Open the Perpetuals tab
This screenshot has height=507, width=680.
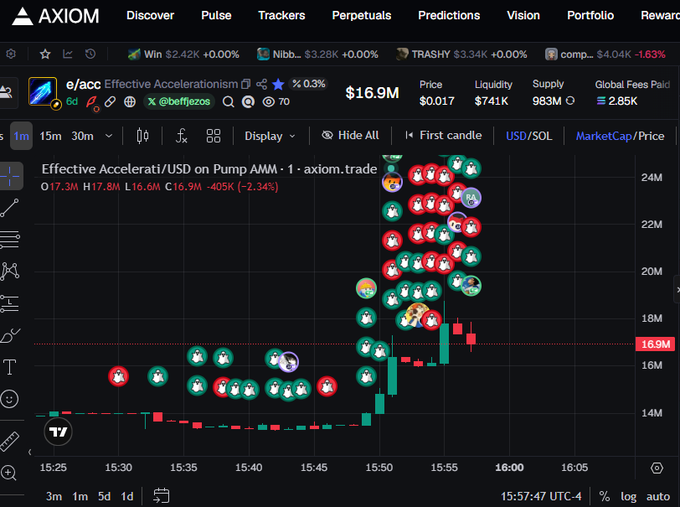click(x=361, y=16)
